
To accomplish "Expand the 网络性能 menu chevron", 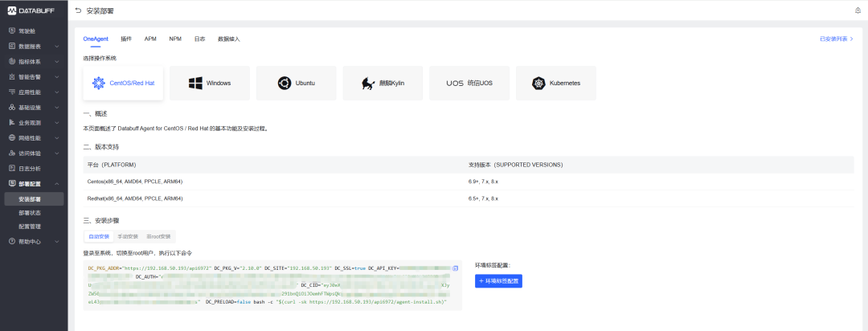I will [x=57, y=138].
